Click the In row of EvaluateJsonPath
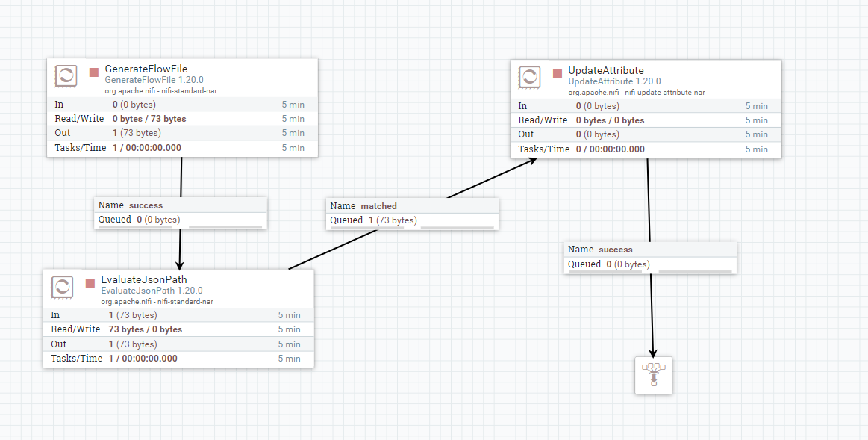Image resolution: width=868 pixels, height=440 pixels. [x=179, y=314]
